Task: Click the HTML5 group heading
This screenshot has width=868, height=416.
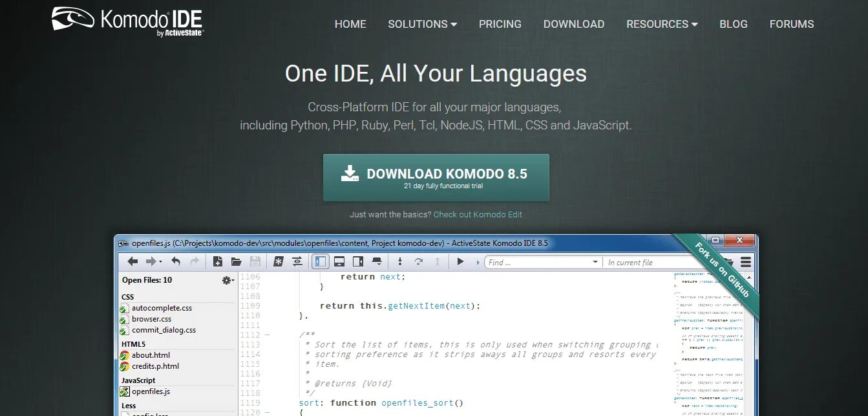Action: click(134, 344)
